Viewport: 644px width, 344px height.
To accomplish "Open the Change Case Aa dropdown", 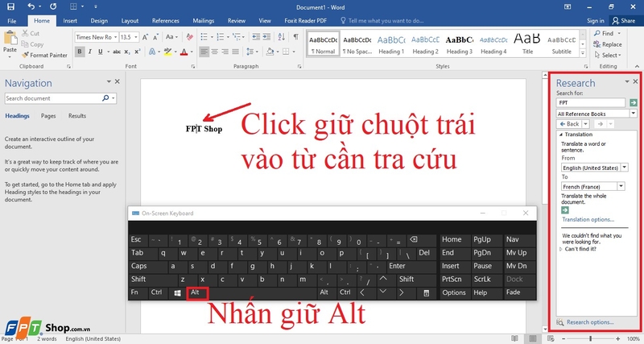I will click(x=171, y=37).
